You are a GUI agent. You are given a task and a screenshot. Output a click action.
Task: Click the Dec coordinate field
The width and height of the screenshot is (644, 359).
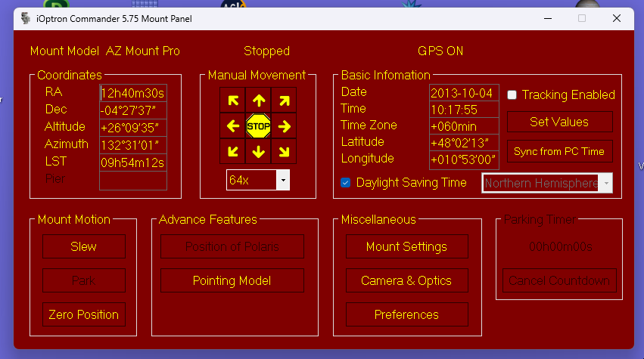click(x=133, y=110)
